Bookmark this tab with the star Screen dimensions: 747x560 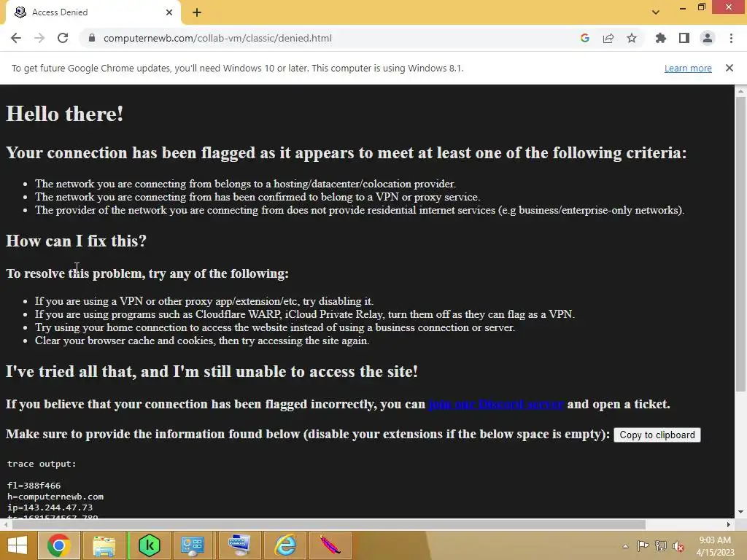click(x=632, y=38)
